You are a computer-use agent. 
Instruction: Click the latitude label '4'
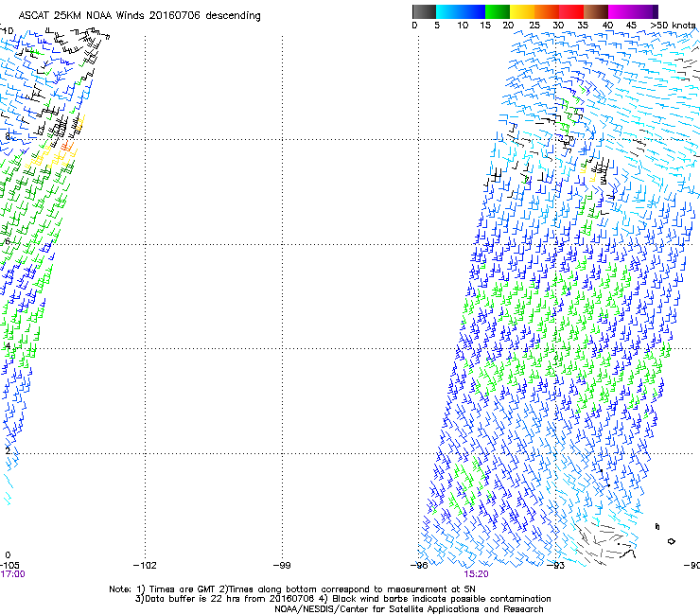point(8,346)
